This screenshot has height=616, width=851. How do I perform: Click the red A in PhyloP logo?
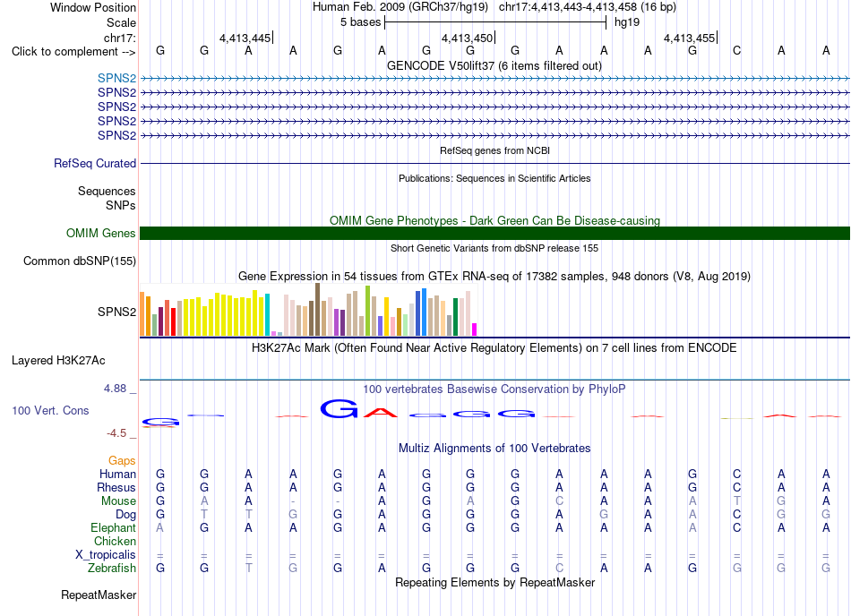click(x=381, y=413)
